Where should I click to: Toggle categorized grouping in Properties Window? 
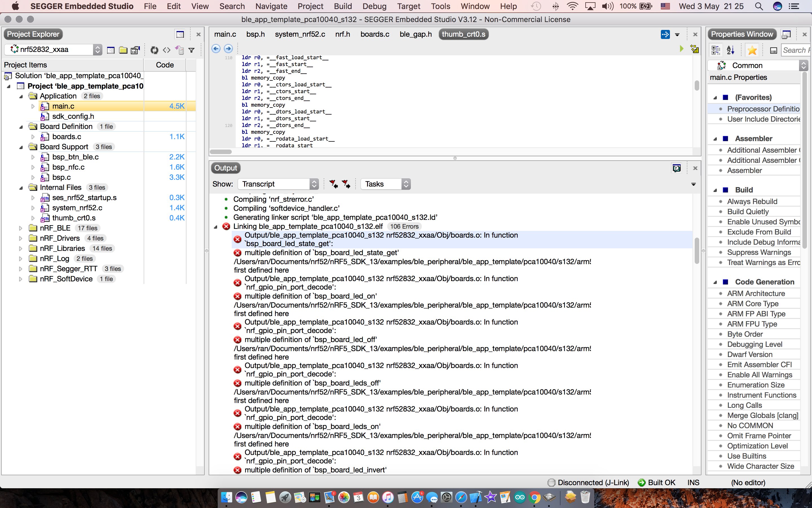716,51
